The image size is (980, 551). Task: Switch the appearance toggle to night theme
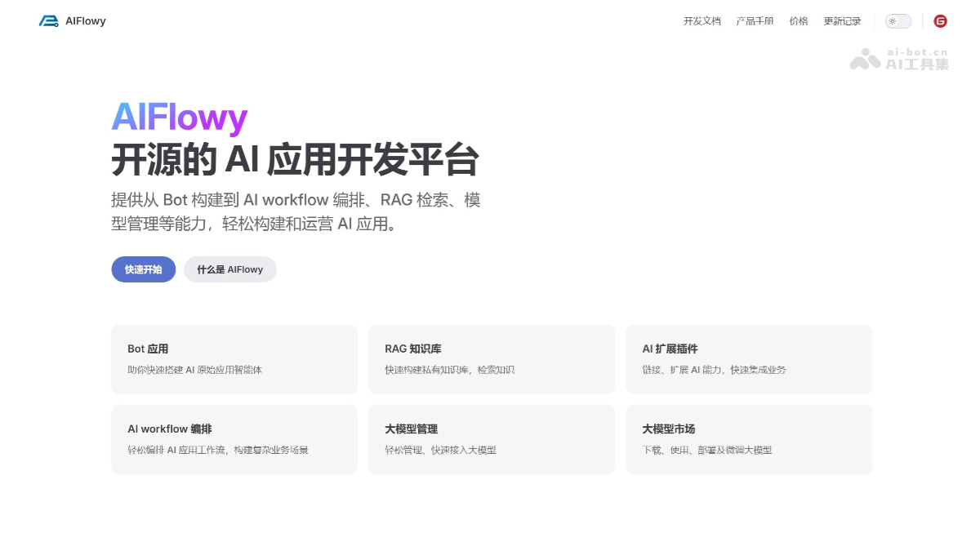(898, 21)
